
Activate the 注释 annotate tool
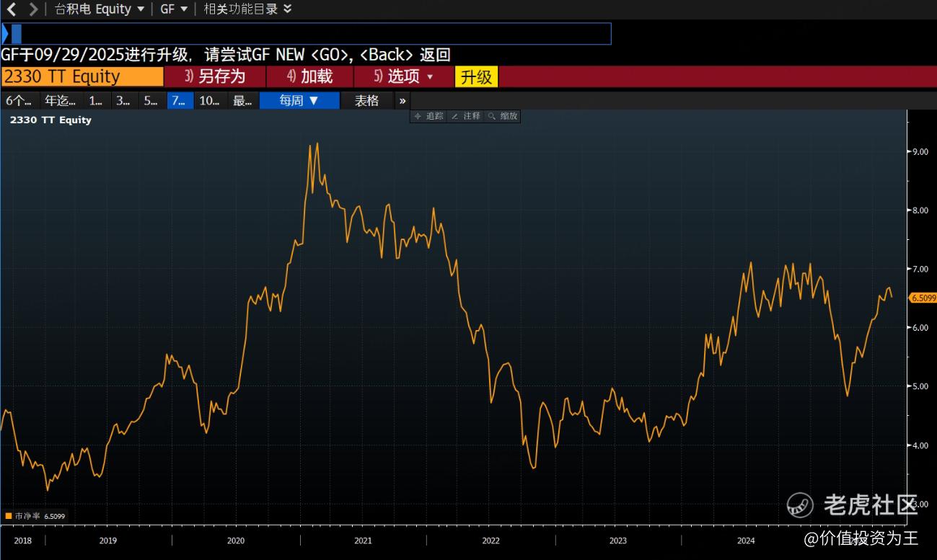tap(466, 116)
